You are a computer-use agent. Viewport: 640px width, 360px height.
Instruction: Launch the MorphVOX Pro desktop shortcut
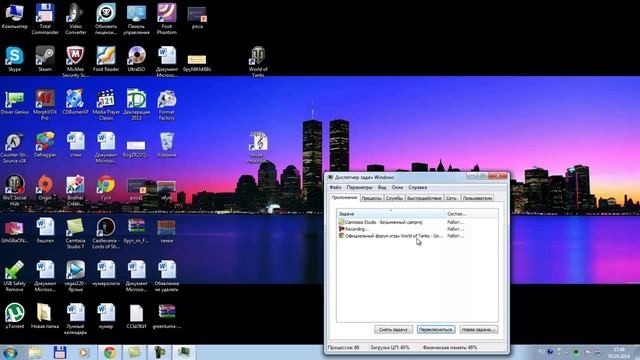coord(45,104)
